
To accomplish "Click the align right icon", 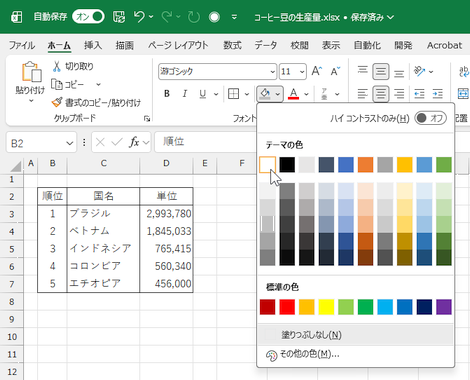I will tap(399, 94).
